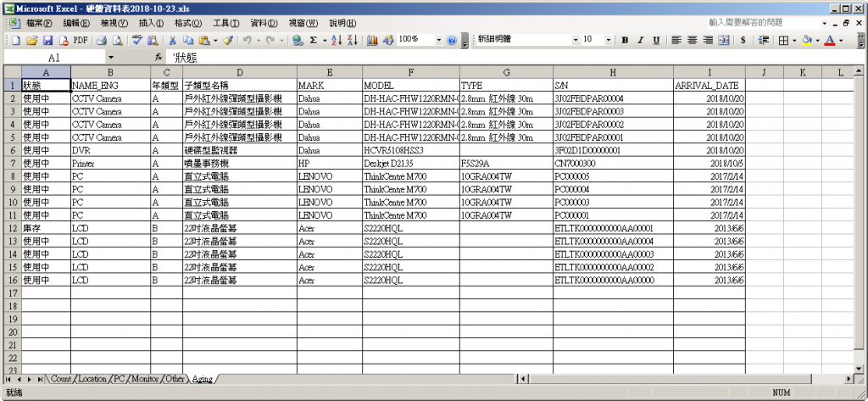Toggle bold formatting
The image size is (868, 401).
[x=625, y=41]
